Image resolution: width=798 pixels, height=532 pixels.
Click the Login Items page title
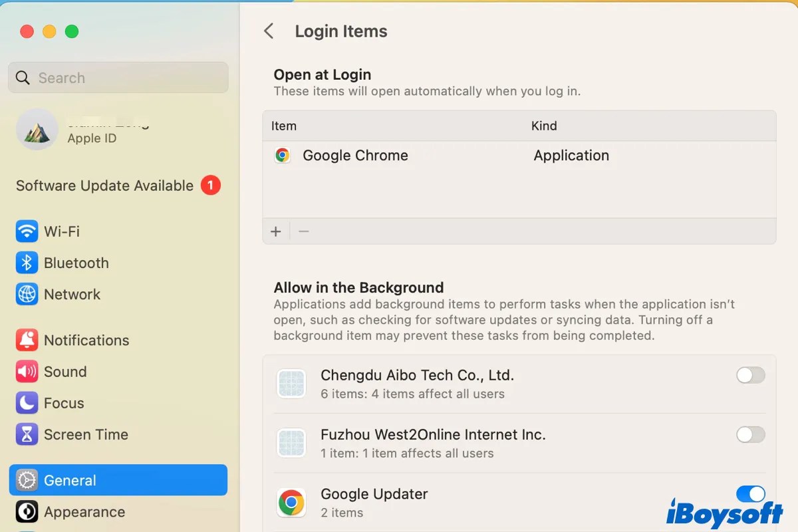(x=341, y=31)
